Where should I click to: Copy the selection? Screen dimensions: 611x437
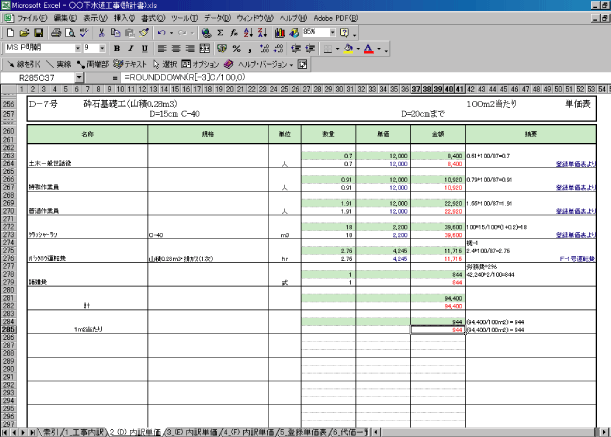(x=115, y=33)
